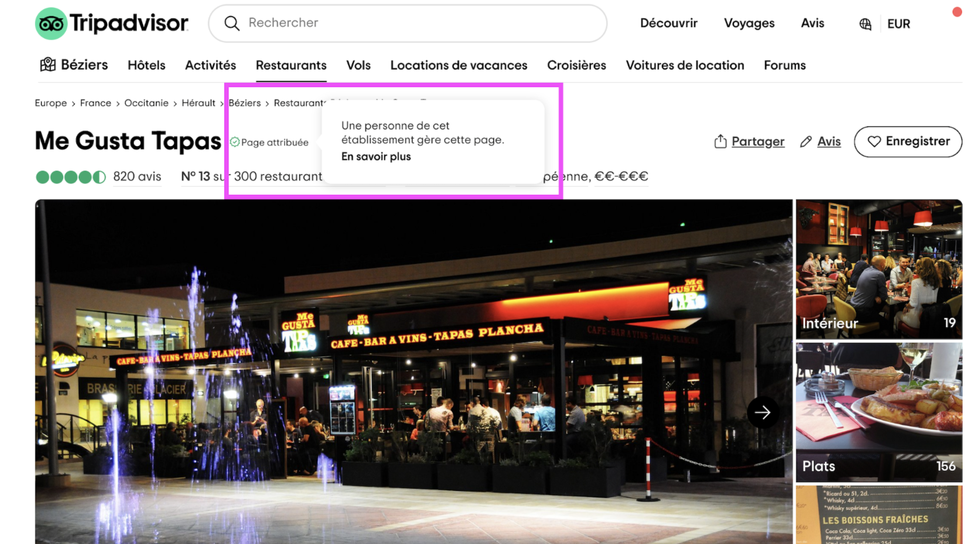Select the Restaurants tab
The width and height of the screenshot is (980, 544).
point(291,65)
